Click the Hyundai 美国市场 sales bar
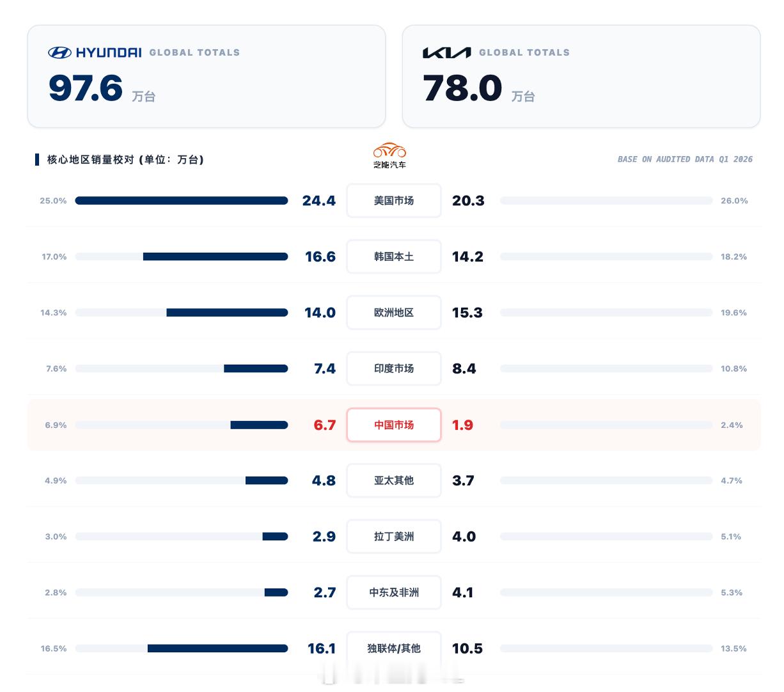This screenshot has width=784, height=692. 182,201
